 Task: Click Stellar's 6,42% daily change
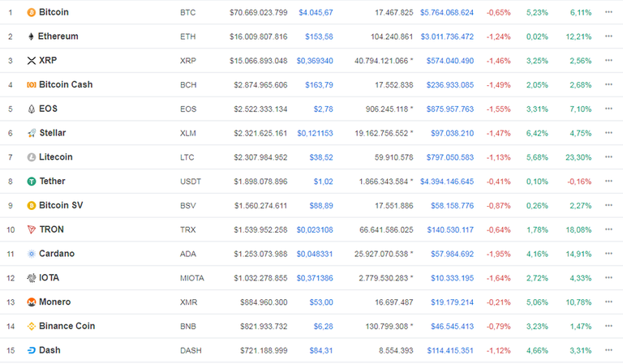[x=537, y=134]
